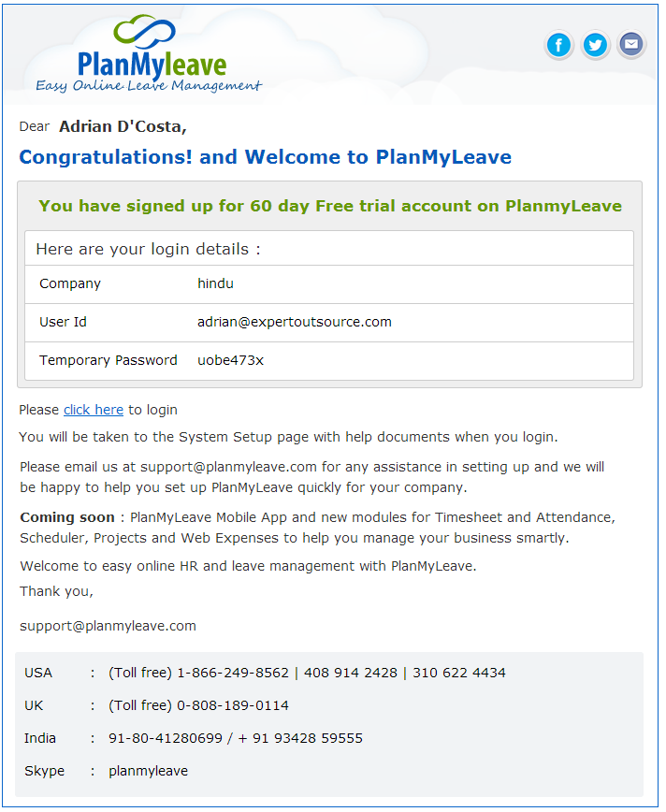666x812 pixels.
Task: Open the Facebook social icon
Action: click(558, 45)
